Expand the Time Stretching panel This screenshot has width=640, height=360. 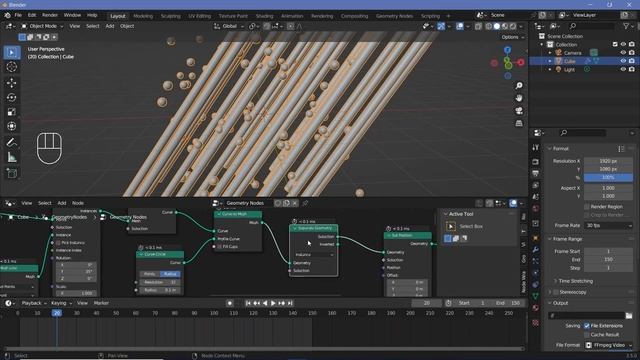[x=556, y=281]
